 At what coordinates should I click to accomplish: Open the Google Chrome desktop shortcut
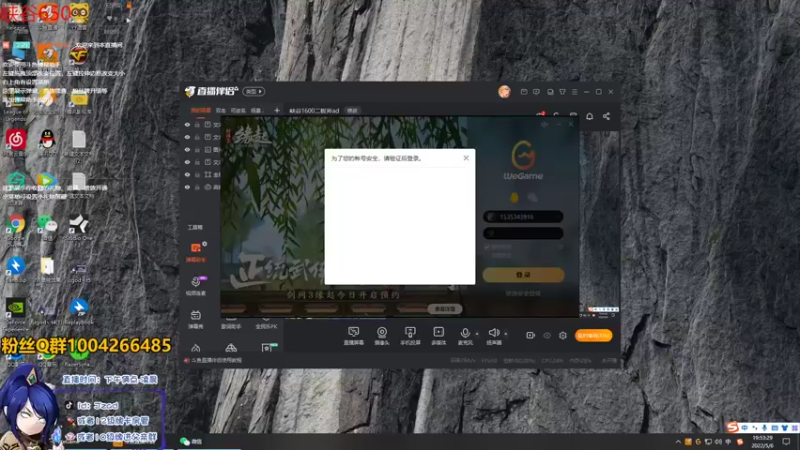click(16, 228)
